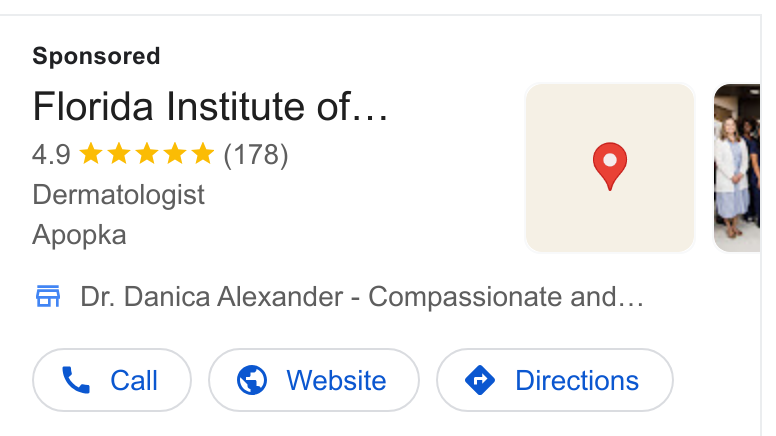
Task: Click the phone icon in Call button
Action: tap(76, 380)
